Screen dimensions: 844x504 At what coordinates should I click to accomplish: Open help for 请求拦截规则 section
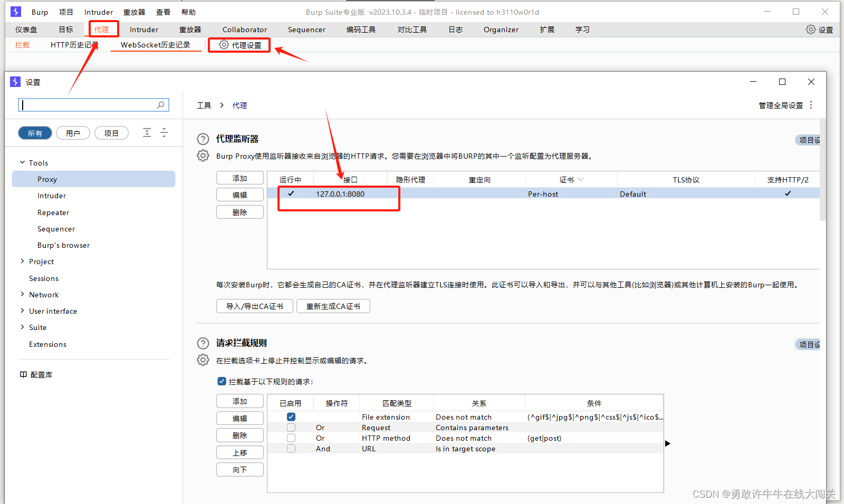click(203, 343)
